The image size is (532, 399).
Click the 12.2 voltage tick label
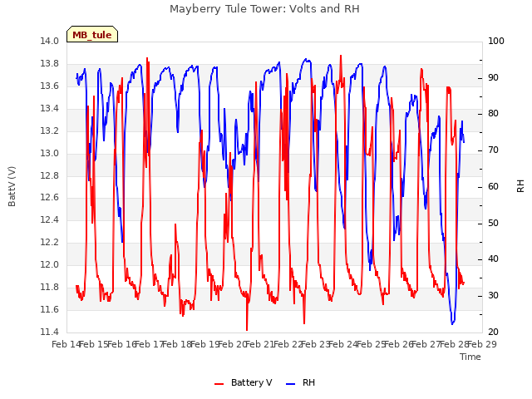[x=49, y=243]
